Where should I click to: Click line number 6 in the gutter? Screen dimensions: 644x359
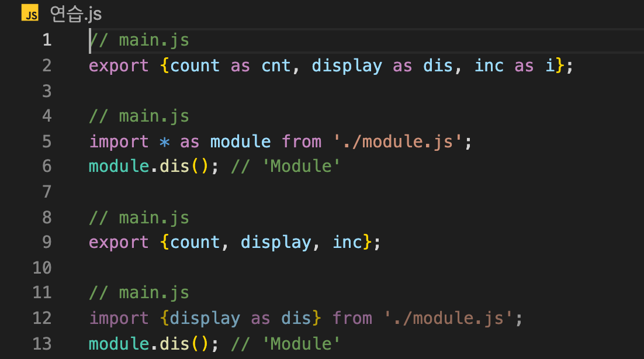pyautogui.click(x=47, y=166)
